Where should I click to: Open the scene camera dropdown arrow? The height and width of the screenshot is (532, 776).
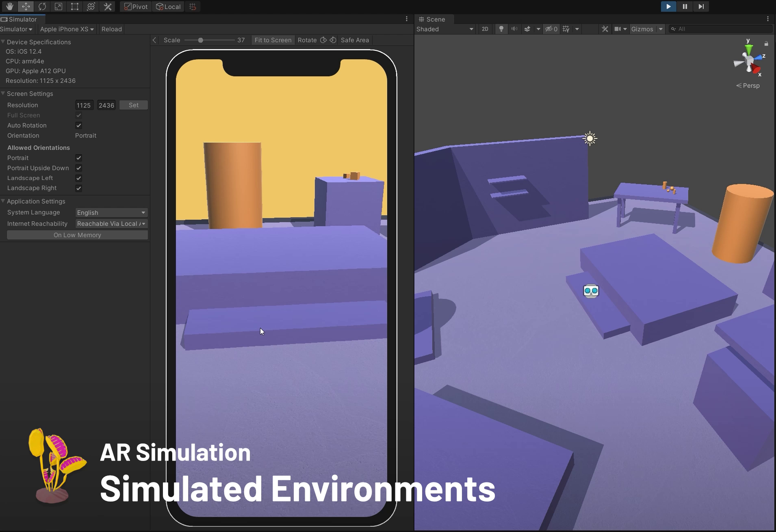point(625,29)
